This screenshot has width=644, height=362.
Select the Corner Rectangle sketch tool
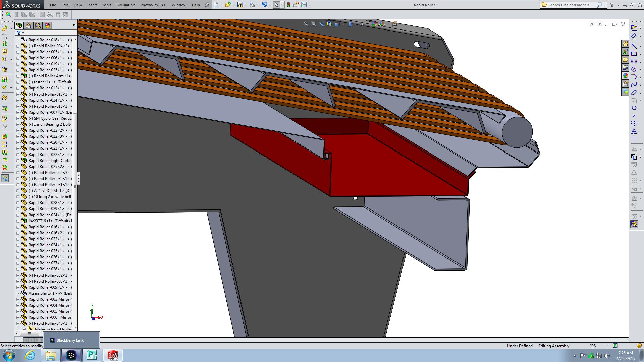tap(634, 54)
